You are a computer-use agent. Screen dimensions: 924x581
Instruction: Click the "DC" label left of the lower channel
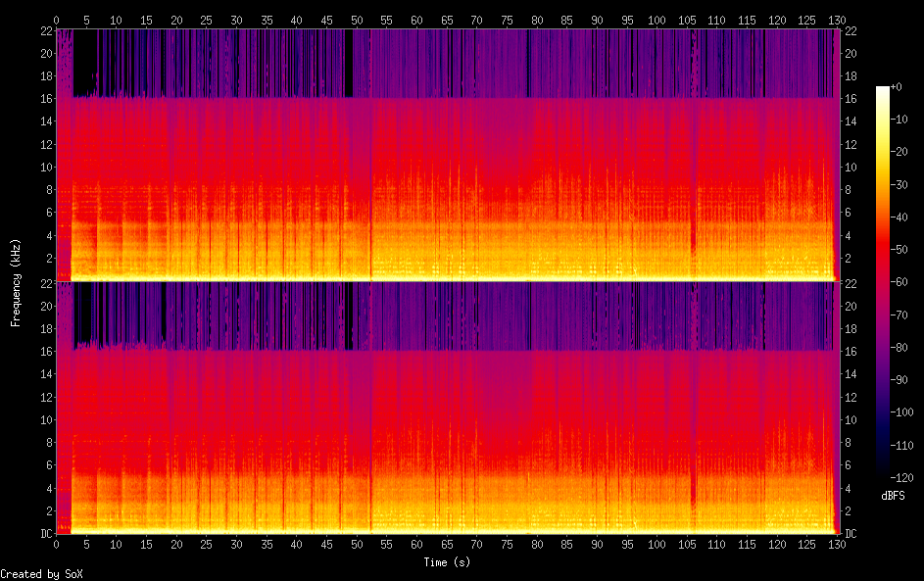(45, 534)
